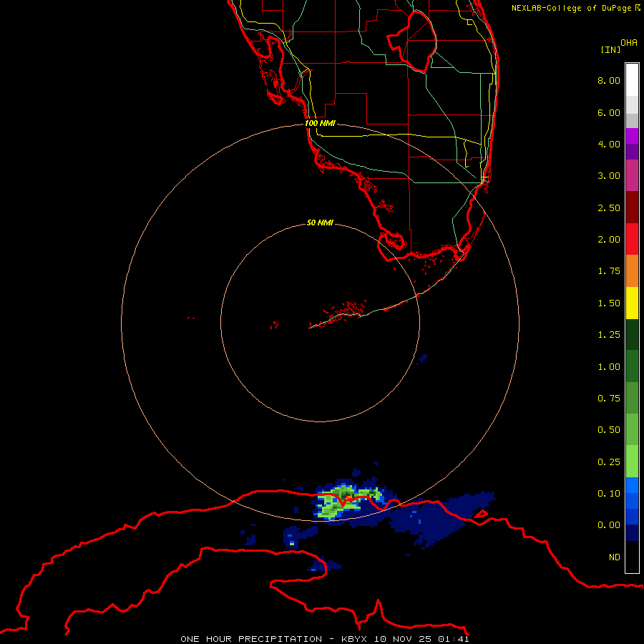Click the orange 1.75 legend color swatch
The width and height of the screenshot is (644, 644).
pyautogui.click(x=632, y=271)
